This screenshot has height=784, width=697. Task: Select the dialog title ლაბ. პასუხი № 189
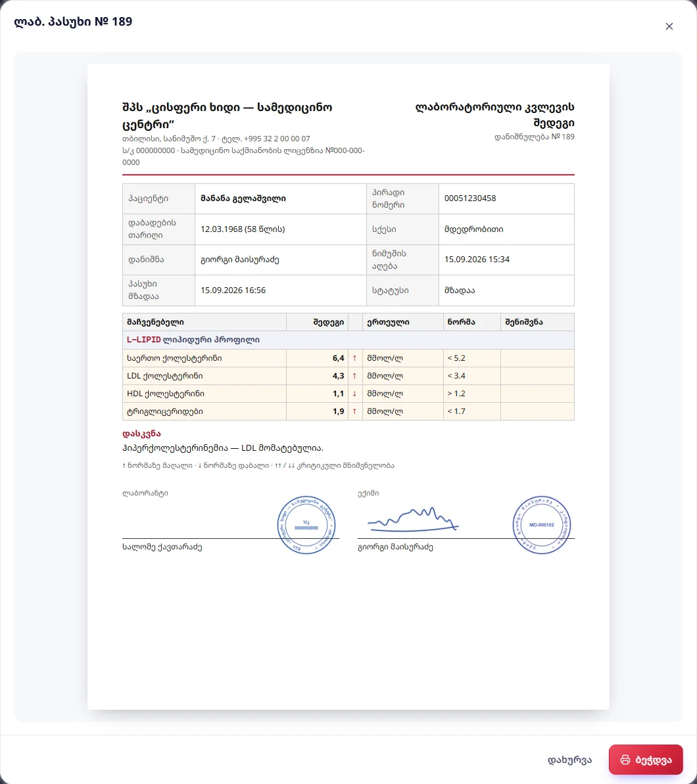73,22
